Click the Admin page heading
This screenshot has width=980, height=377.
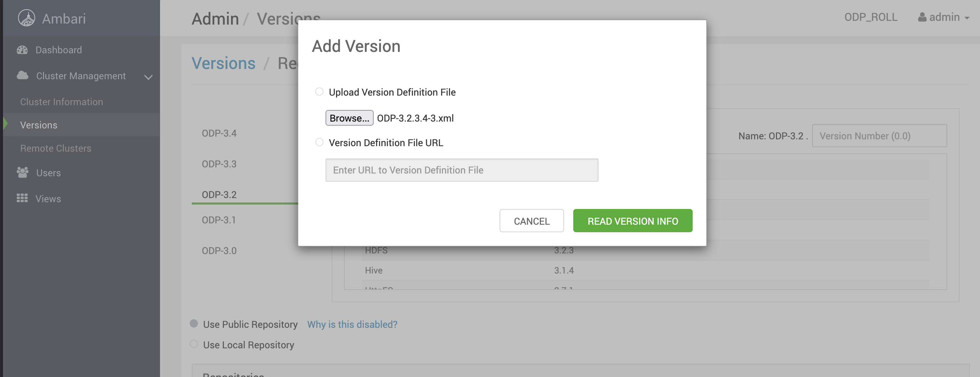point(215,19)
